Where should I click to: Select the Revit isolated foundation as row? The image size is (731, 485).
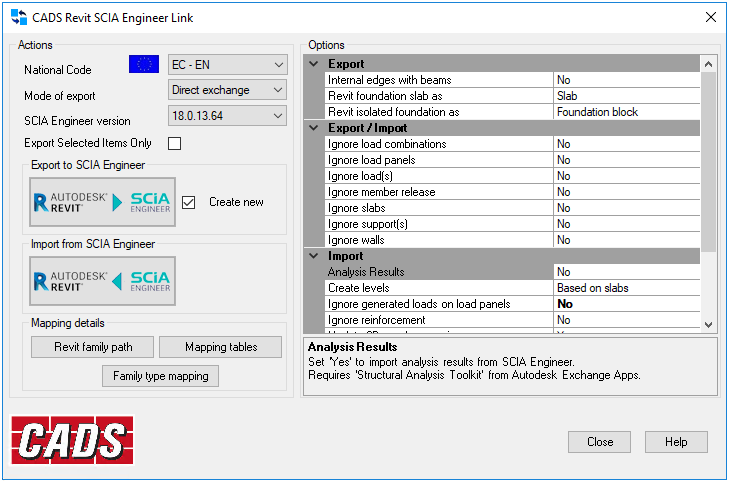[512, 112]
